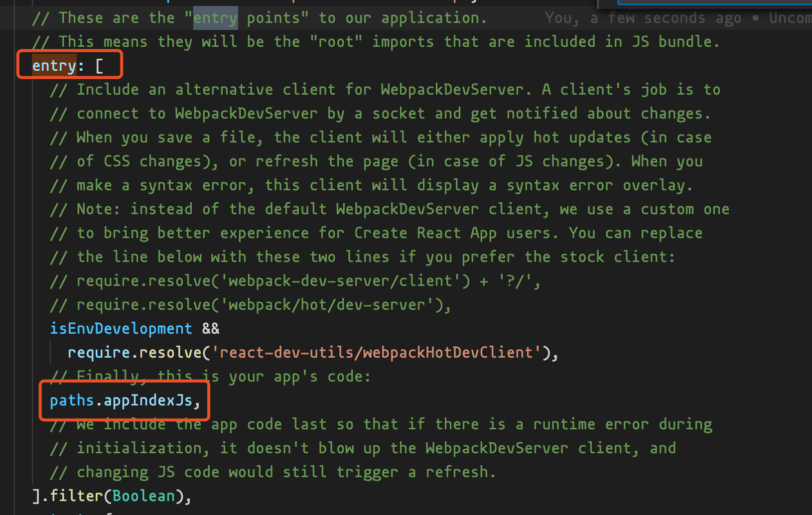The width and height of the screenshot is (812, 515).
Task: Click the && operator after isEnvDevelopment
Action: pos(210,329)
